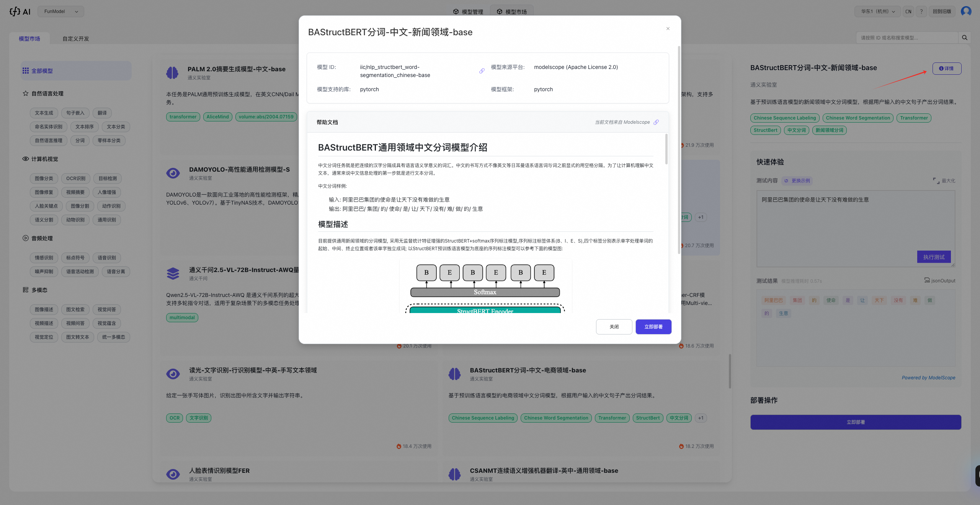Open the FunModel dropdown
Image resolution: width=980 pixels, height=505 pixels.
click(61, 11)
